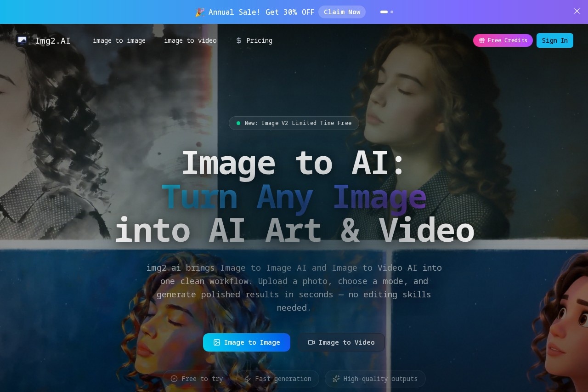Click the Sign In button

pos(554,40)
